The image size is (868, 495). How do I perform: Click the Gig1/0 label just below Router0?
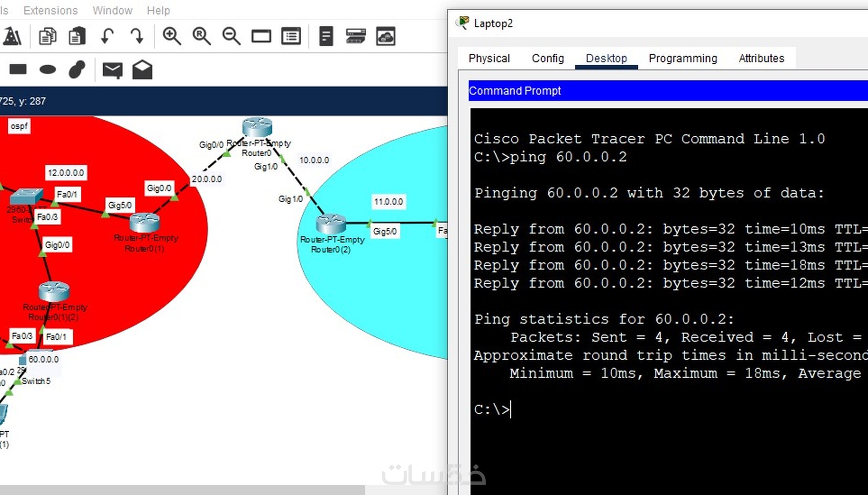(x=266, y=166)
